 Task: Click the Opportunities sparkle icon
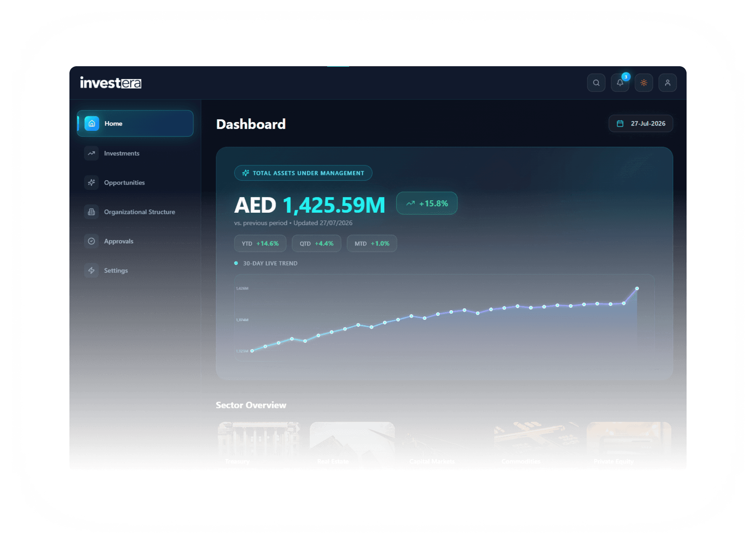point(91,183)
